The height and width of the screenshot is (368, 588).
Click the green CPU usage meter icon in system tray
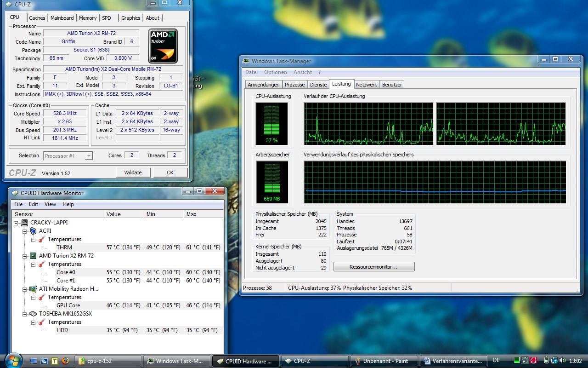pyautogui.click(x=517, y=361)
